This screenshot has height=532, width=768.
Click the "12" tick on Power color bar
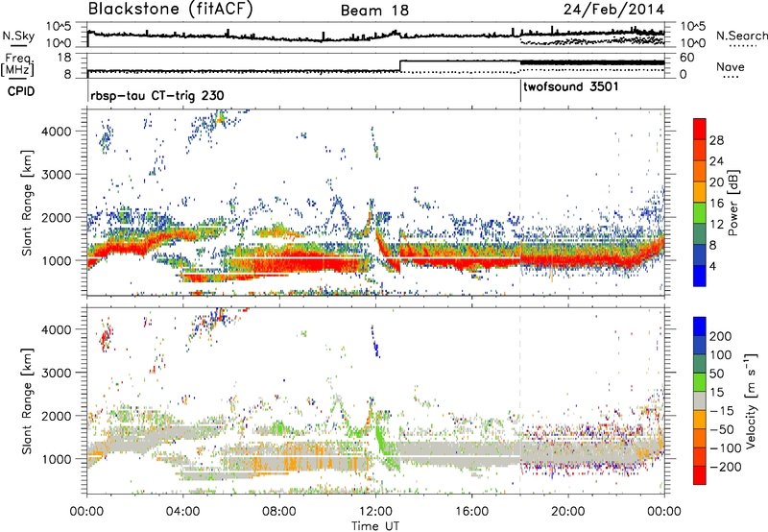[716, 224]
